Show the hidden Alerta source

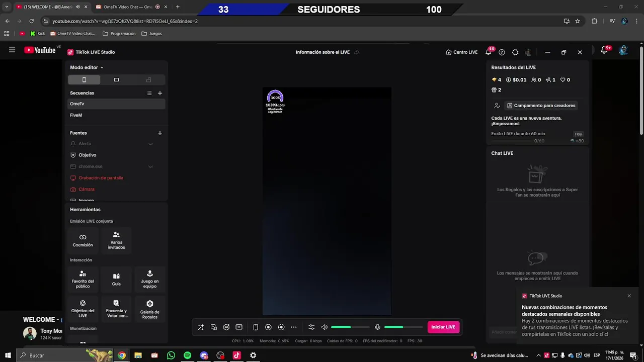coord(150,144)
